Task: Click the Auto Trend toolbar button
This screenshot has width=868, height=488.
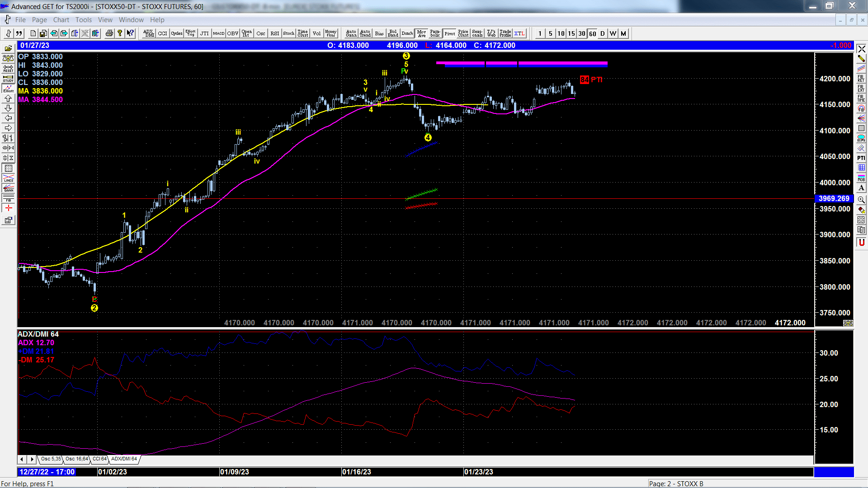Action: 365,33
